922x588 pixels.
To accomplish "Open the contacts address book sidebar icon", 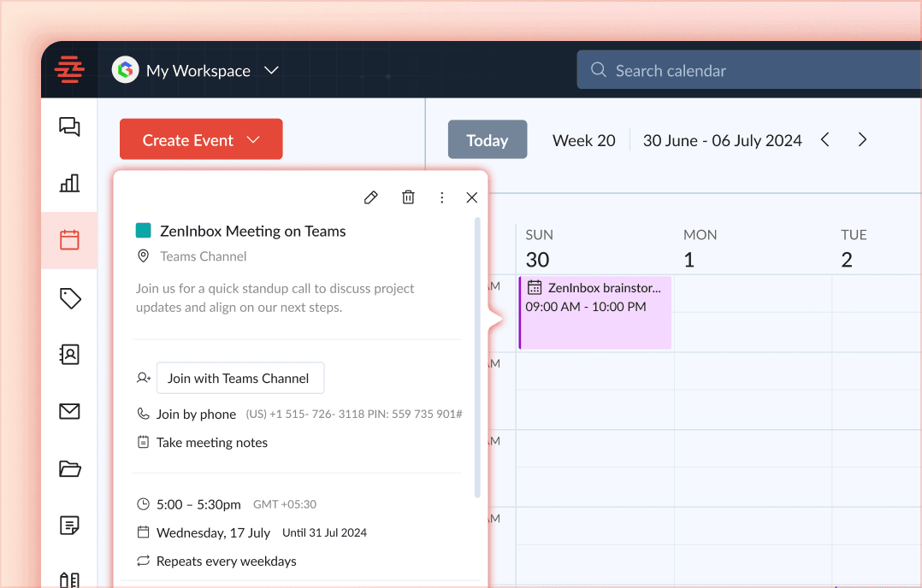I will click(69, 354).
